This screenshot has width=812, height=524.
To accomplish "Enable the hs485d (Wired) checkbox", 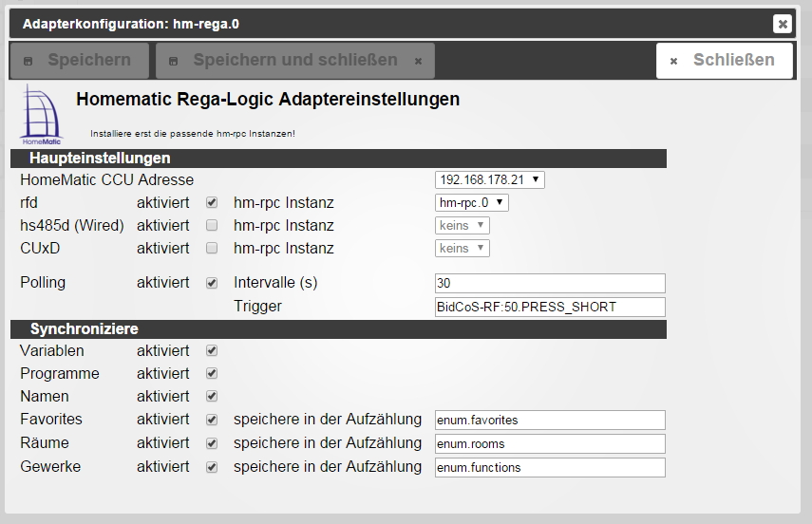I will point(211,225).
